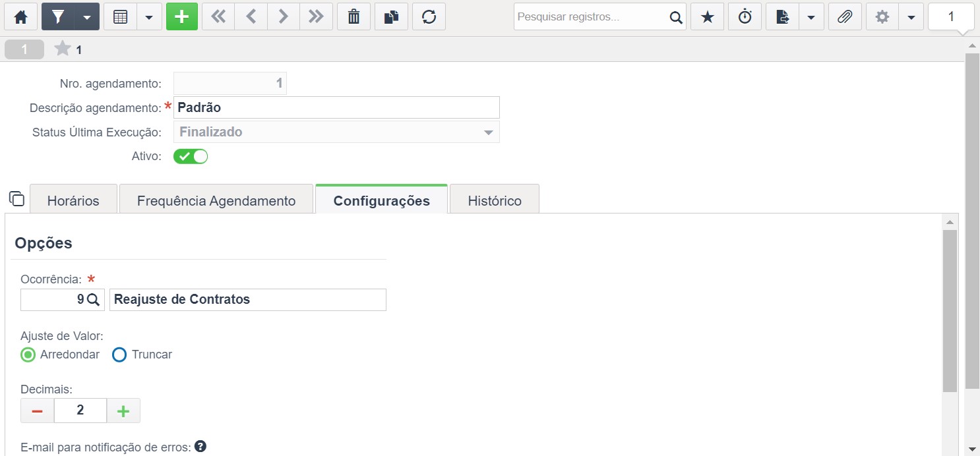The width and height of the screenshot is (980, 456).
Task: Expand the filter options dropdown arrow
Action: (x=87, y=17)
